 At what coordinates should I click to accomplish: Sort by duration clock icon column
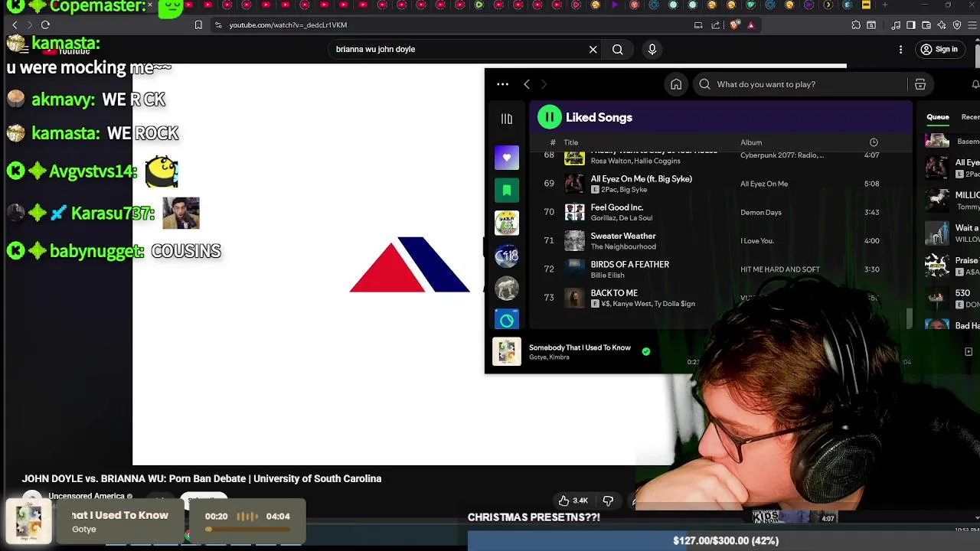coord(874,142)
